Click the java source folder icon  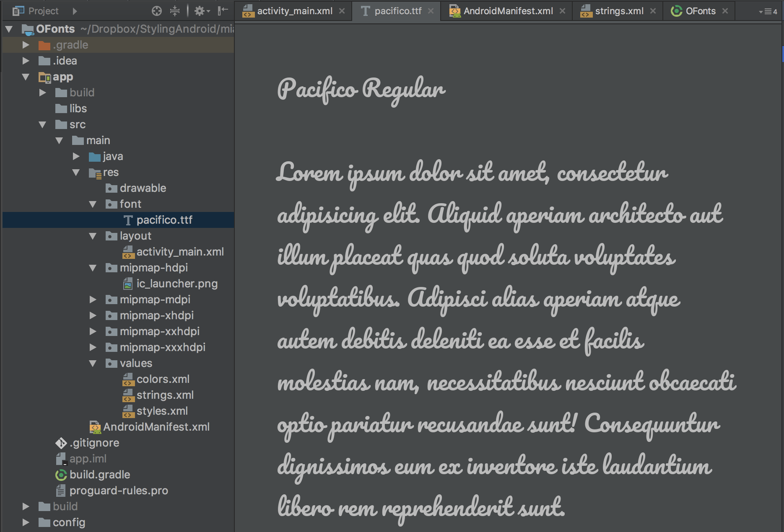click(x=95, y=157)
